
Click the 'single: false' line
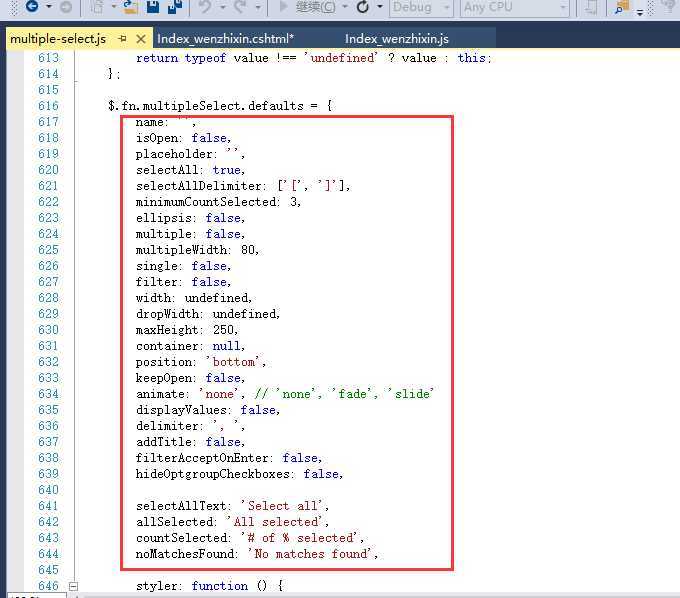(183, 266)
